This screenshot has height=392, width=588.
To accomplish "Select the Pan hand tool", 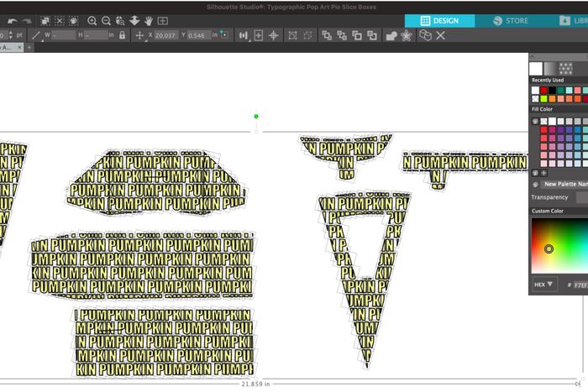I will pos(149,20).
